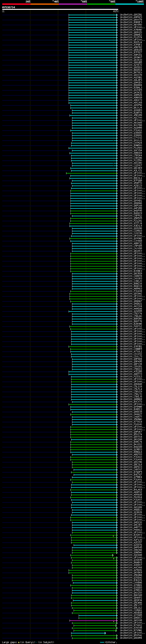This screenshot has width=146, height=644.
Task: Click the green ~80% identity legend segment
Action: pos(101,4)
